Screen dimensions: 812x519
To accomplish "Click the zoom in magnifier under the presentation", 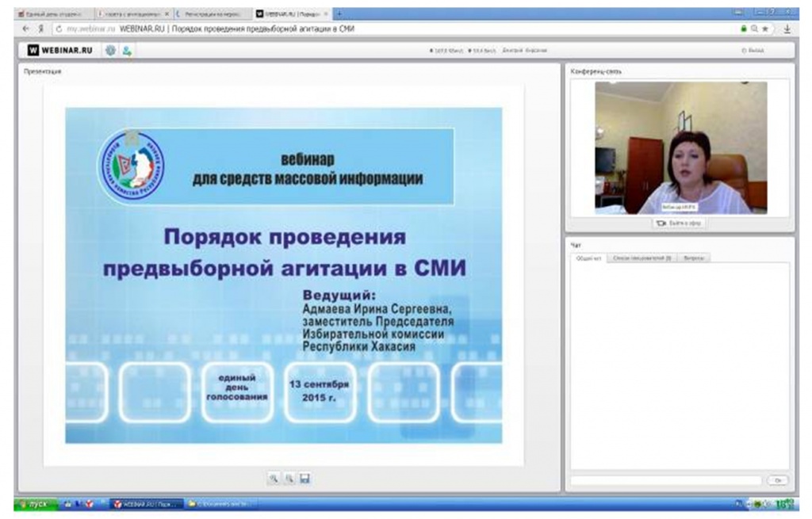I will point(273,479).
